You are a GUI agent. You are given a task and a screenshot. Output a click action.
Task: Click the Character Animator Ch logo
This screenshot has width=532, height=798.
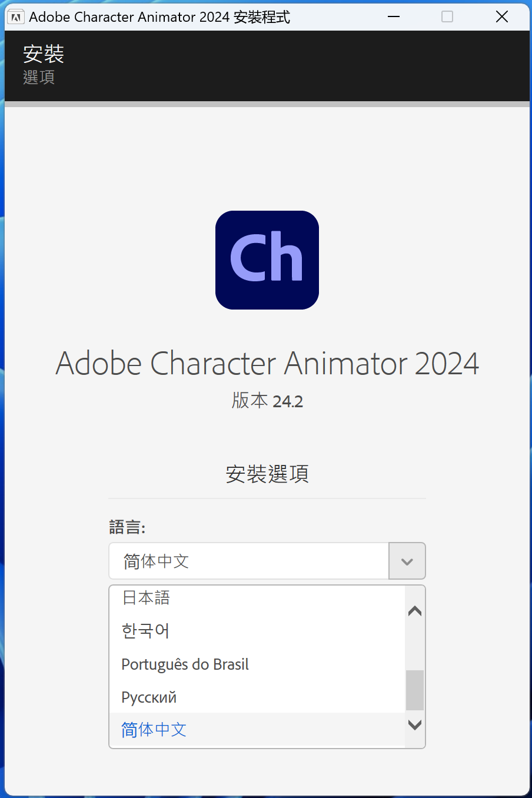(267, 260)
